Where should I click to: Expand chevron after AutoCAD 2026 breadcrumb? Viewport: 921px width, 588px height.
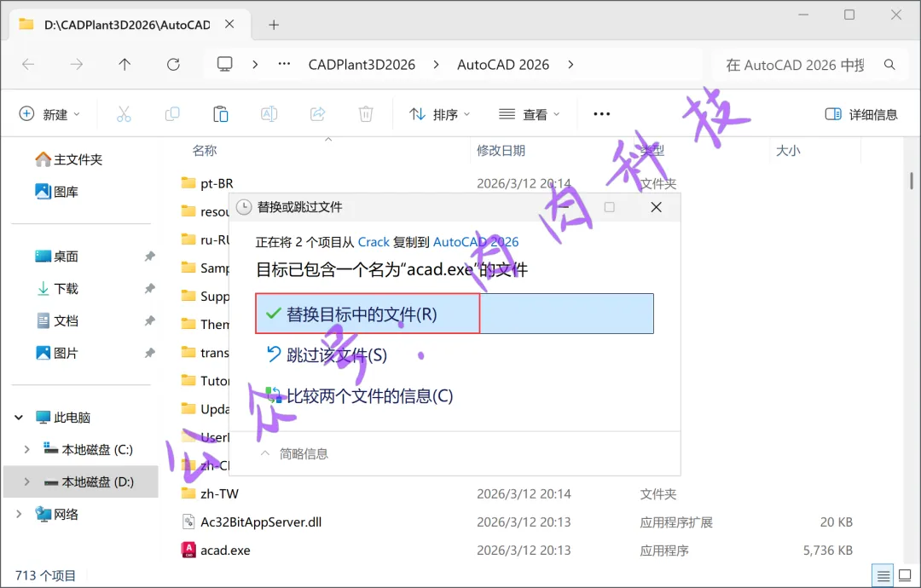(x=571, y=65)
